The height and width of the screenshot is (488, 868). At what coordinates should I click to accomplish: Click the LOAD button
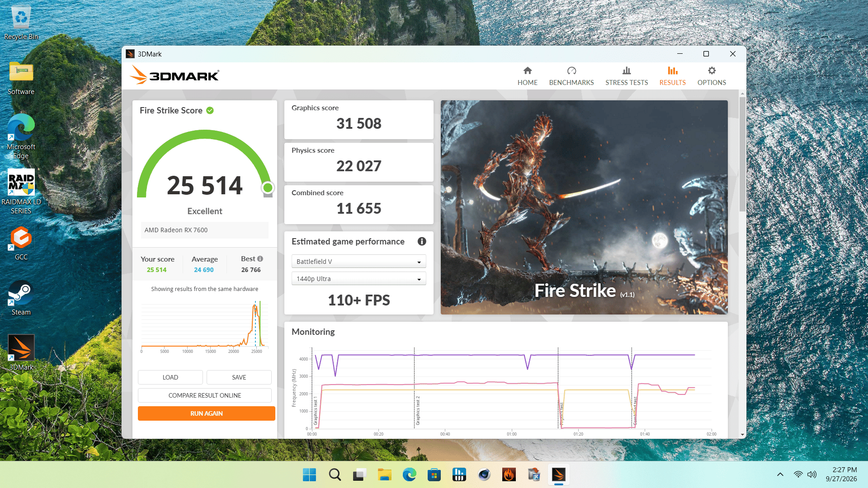(170, 377)
